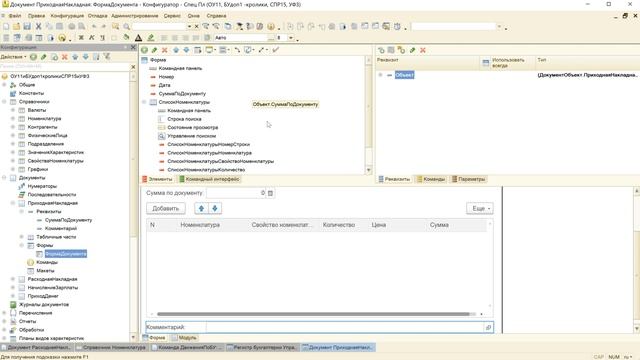
Task: Open the Действия dropdown menu
Action: (x=13, y=57)
